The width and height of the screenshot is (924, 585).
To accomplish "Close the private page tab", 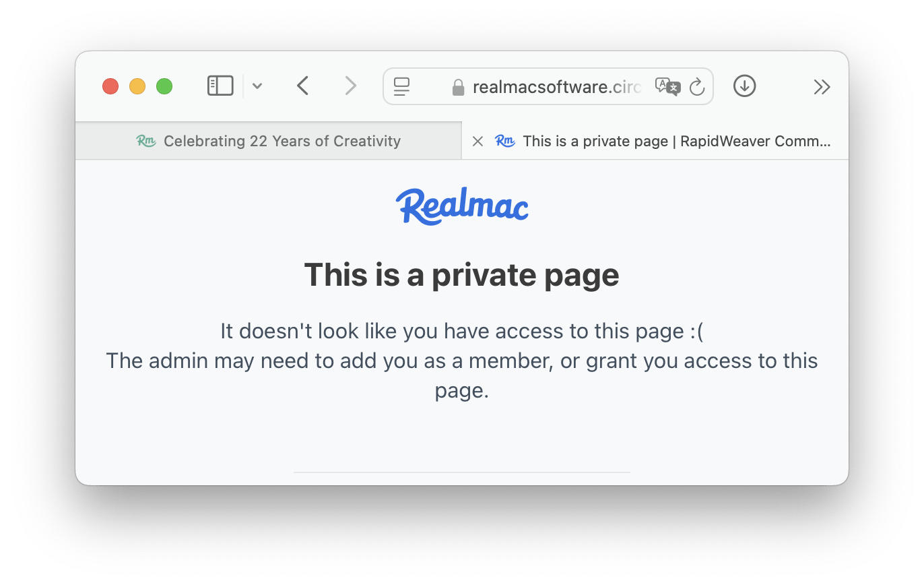I will point(477,141).
